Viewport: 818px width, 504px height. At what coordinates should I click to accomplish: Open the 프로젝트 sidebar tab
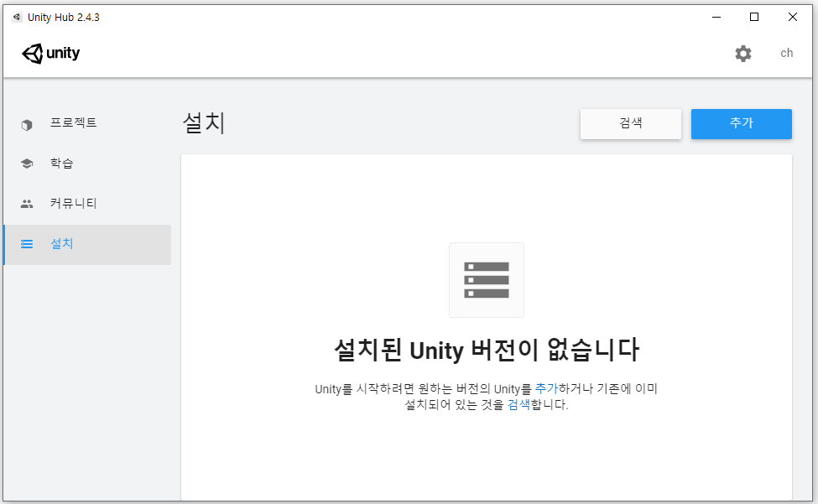point(87,123)
